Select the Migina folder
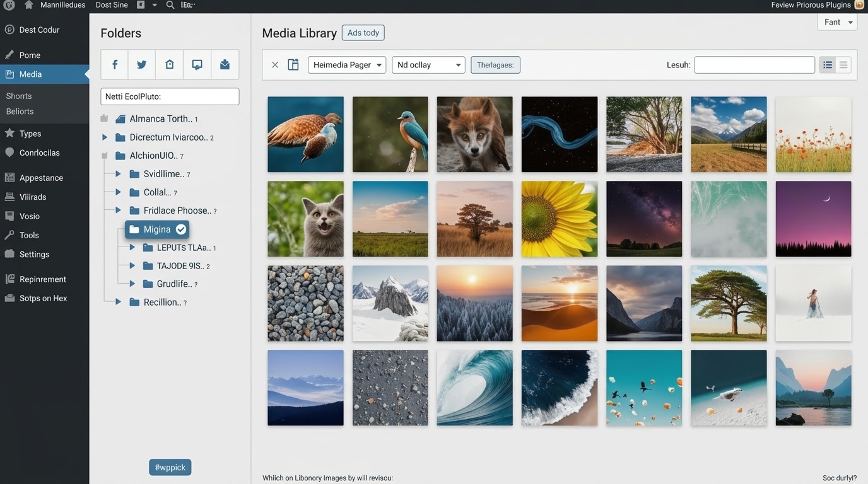The image size is (868, 484). point(157,229)
